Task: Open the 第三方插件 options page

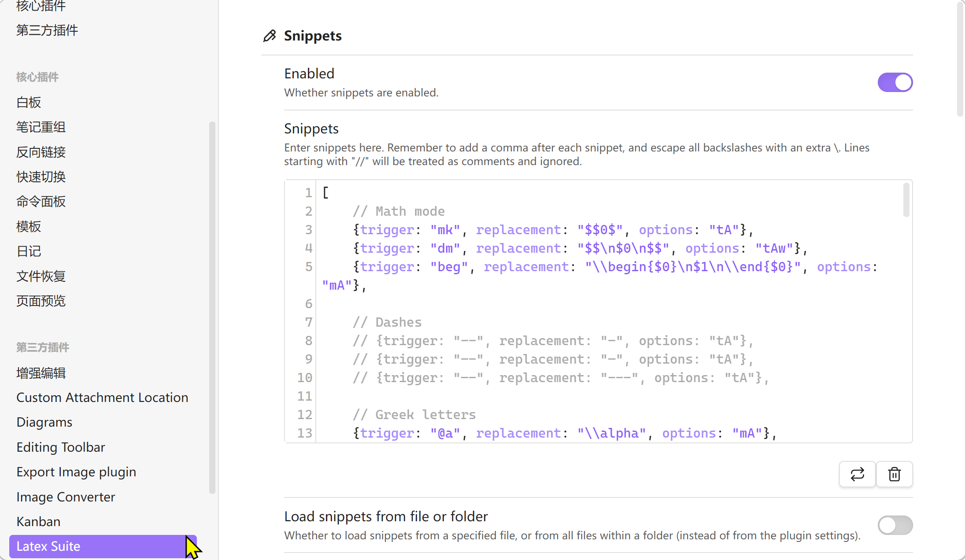Action: coord(47,30)
